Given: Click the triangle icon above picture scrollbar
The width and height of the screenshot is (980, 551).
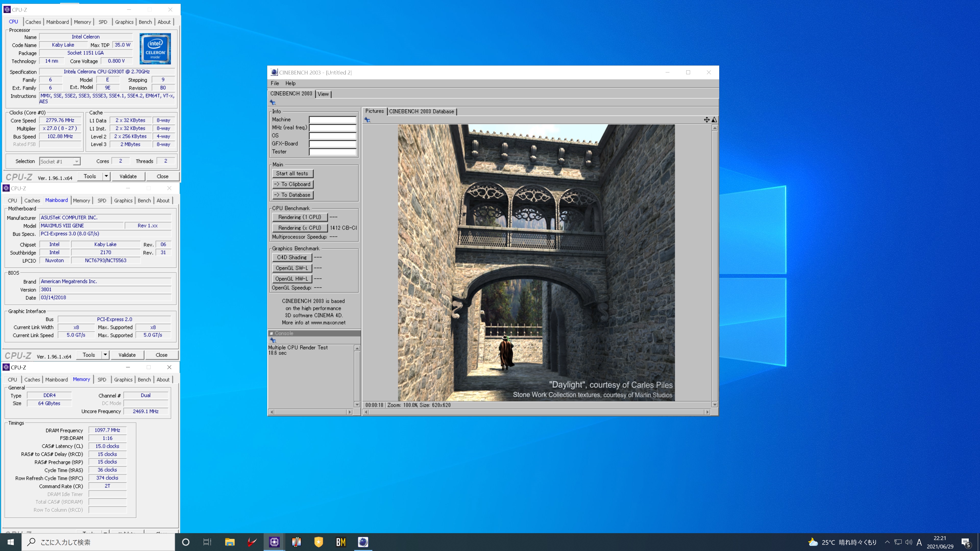Looking at the screenshot, I should 714,120.
